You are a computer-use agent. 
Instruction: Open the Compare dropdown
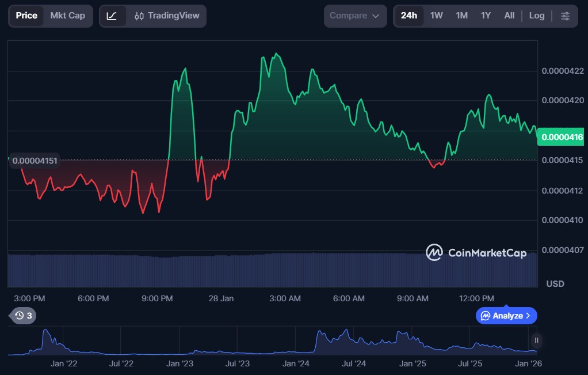coord(354,16)
